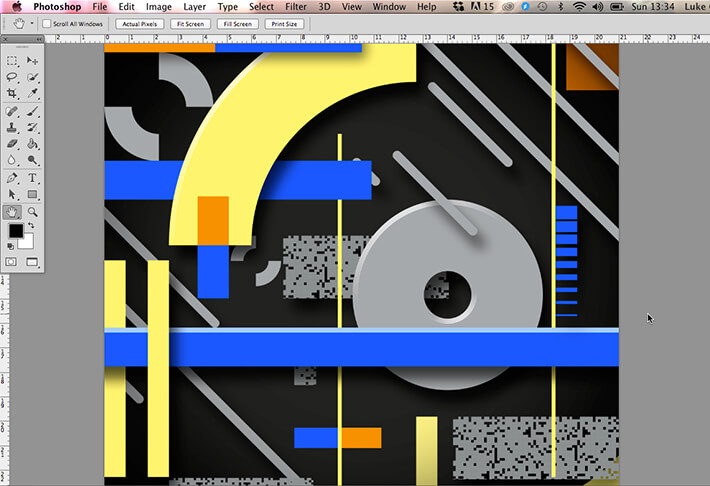Pick the Clone Stamp tool
The image size is (710, 486).
pyautogui.click(x=12, y=127)
